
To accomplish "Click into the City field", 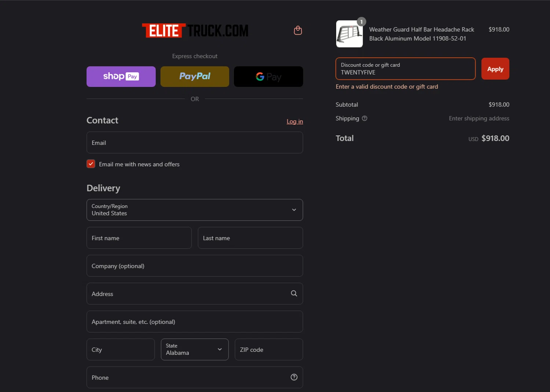I will pos(121,350).
